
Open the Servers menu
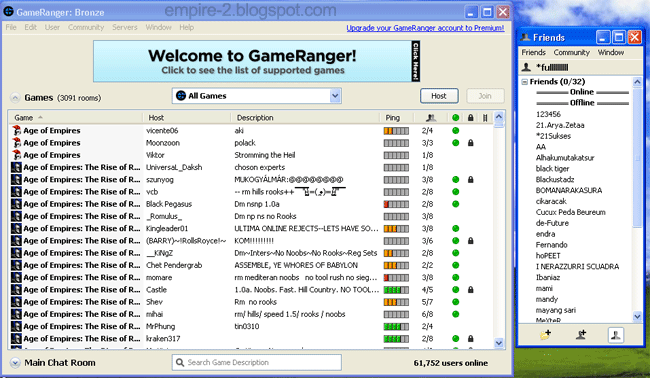pyautogui.click(x=124, y=27)
